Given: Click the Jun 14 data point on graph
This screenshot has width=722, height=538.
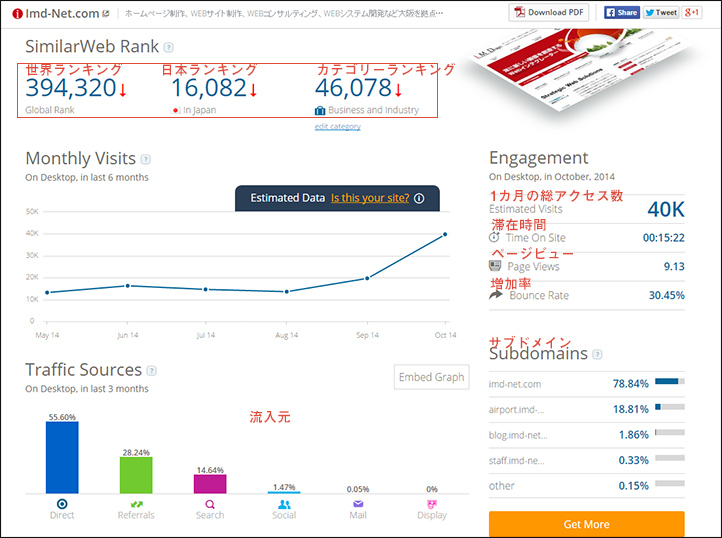Looking at the screenshot, I should coord(128,286).
